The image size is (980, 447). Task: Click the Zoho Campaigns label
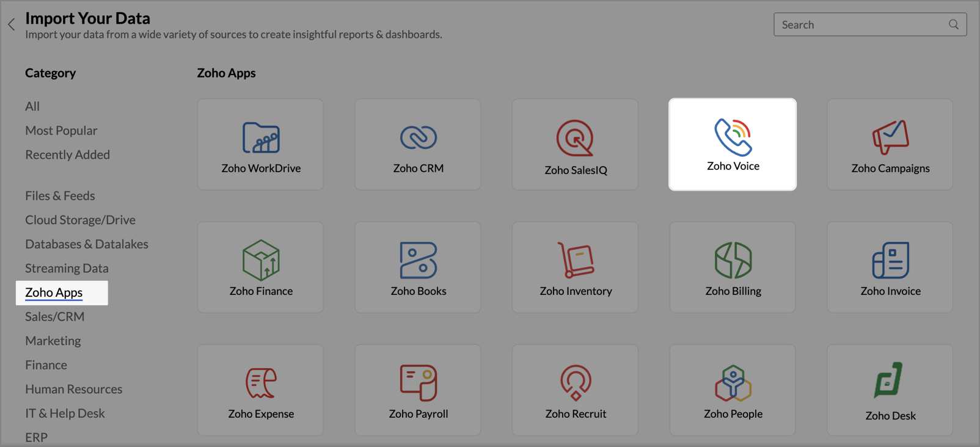[x=890, y=168]
